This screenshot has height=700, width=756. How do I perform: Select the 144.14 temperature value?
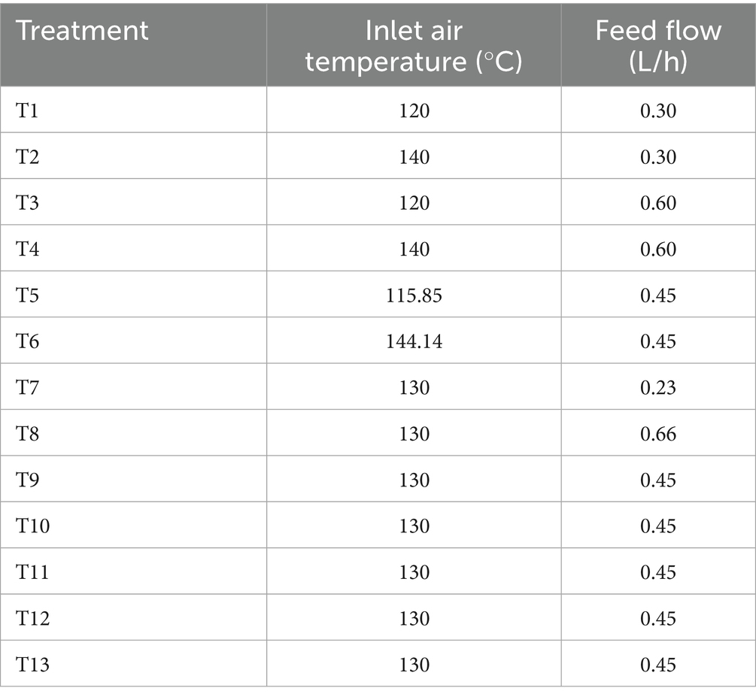[x=414, y=341]
